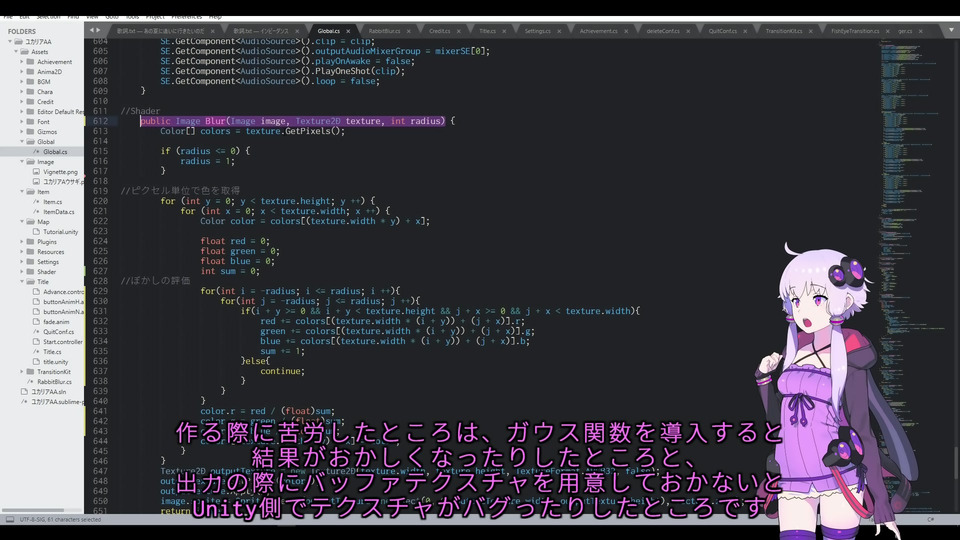Click the Vignette.png image file icon
960x540 pixels.
[x=36, y=172]
